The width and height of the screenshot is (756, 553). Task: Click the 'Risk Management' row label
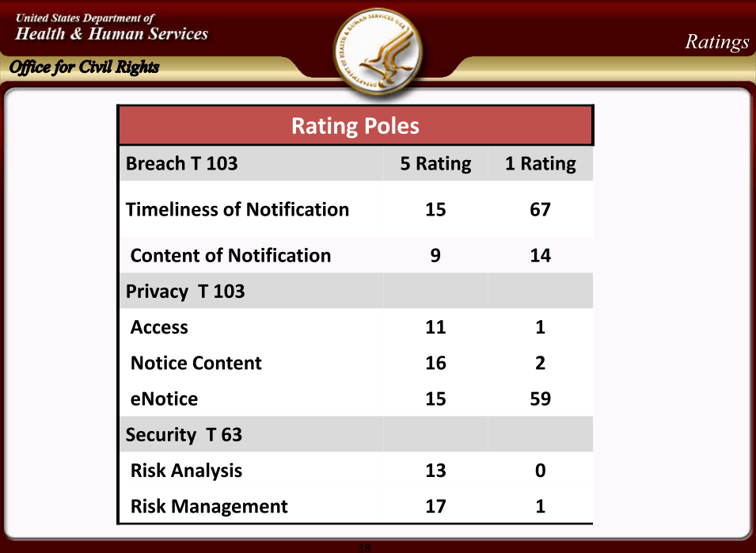pyautogui.click(x=209, y=506)
